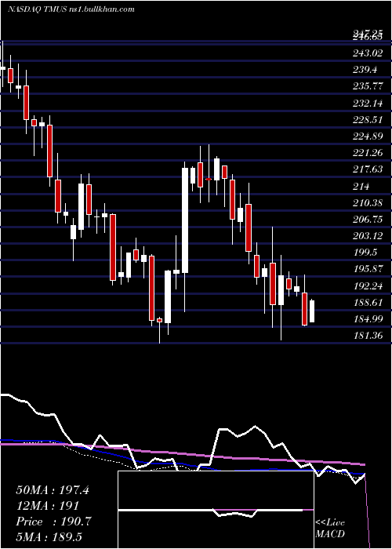Viewport: 392px width, 549px height.
Task: Click the 224.89 price axis label
Action: (368, 136)
